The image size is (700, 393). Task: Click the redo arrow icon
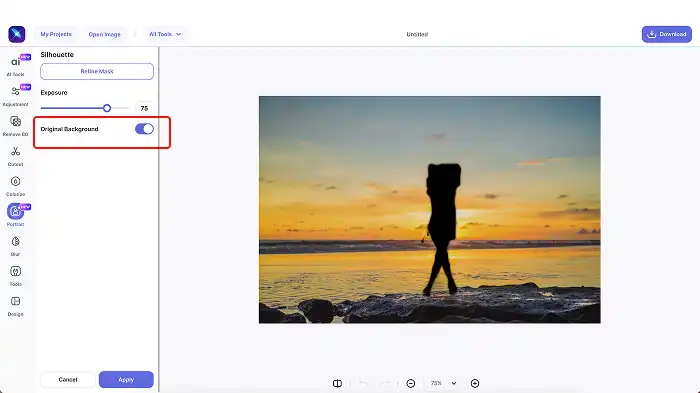(x=384, y=383)
